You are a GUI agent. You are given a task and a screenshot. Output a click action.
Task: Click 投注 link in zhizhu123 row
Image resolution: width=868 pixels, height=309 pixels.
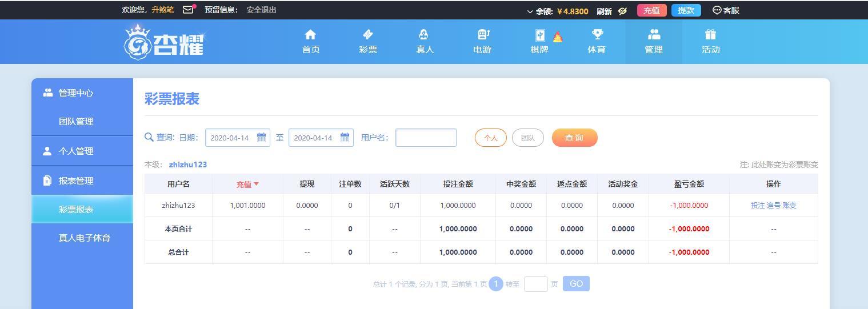pos(758,205)
